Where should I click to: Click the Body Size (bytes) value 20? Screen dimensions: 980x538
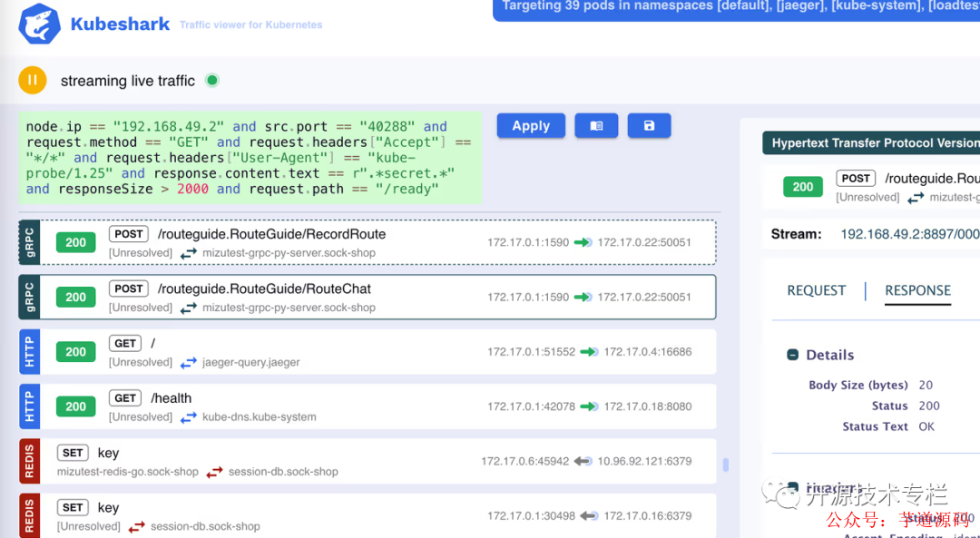926,385
